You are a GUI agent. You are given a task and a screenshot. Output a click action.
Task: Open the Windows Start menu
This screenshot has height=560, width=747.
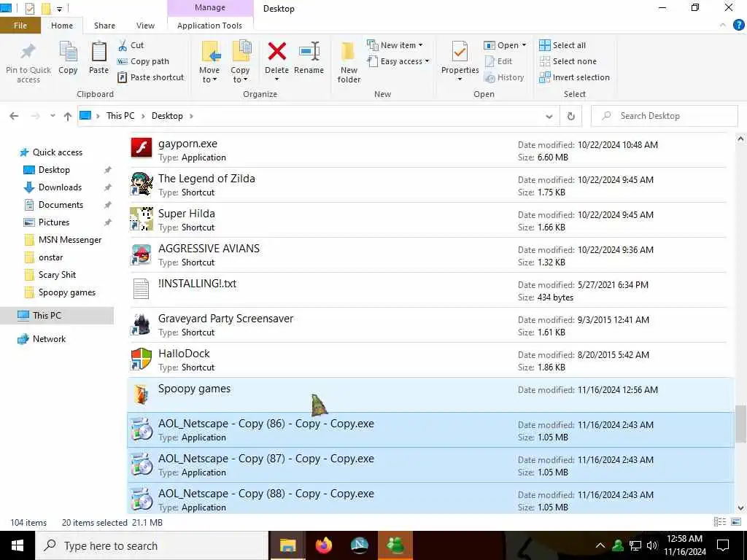pos(18,545)
